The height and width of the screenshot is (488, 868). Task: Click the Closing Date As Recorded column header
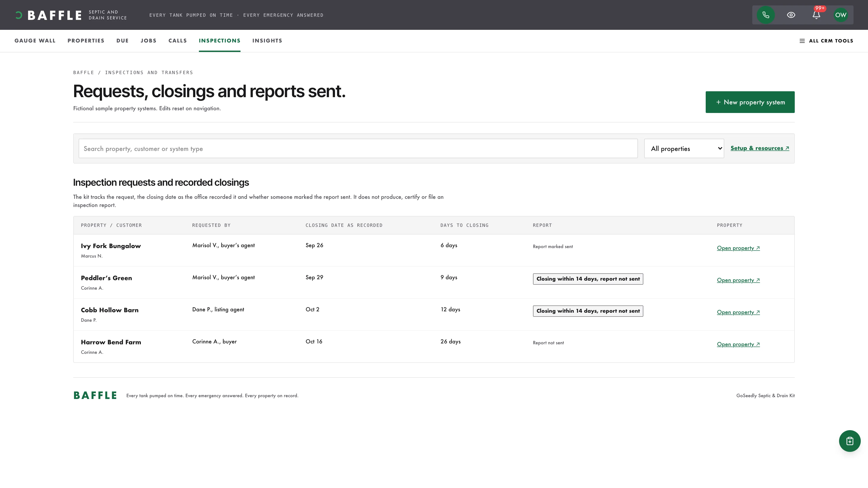point(344,225)
